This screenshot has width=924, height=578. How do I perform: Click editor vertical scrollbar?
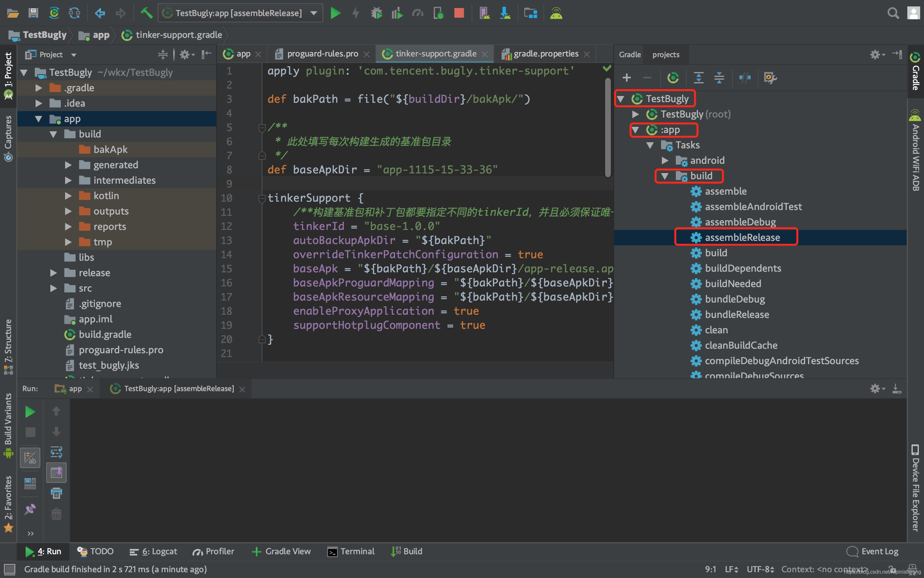click(x=608, y=127)
